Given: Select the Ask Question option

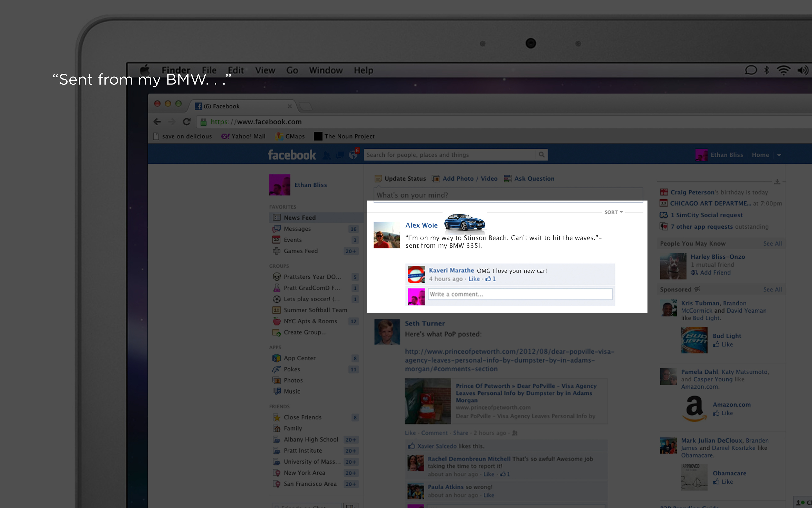Looking at the screenshot, I should 529,179.
